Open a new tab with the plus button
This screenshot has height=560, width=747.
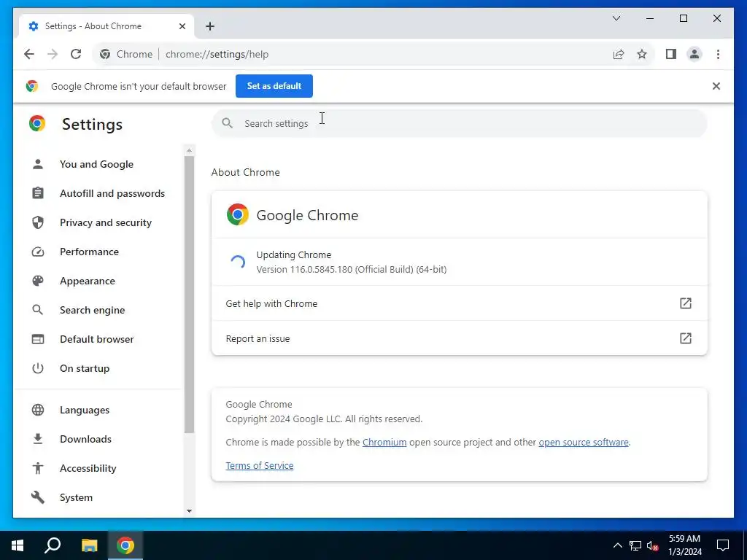pyautogui.click(x=210, y=26)
